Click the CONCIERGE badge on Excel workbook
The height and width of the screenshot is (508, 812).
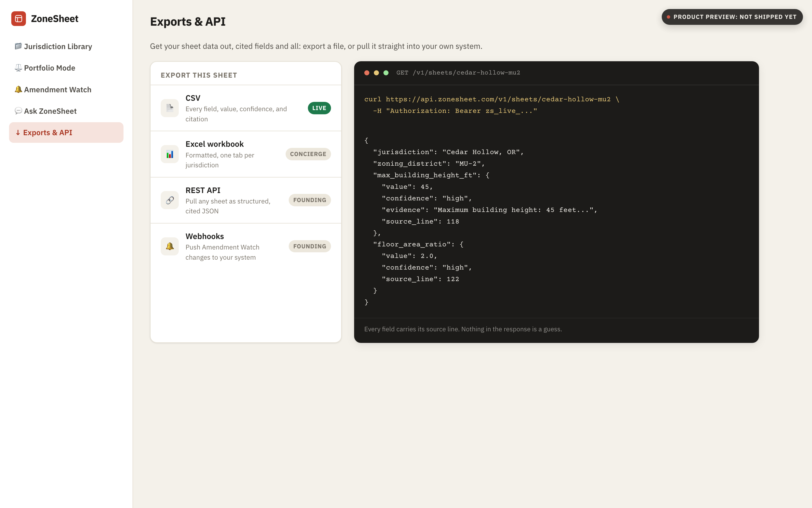point(308,154)
